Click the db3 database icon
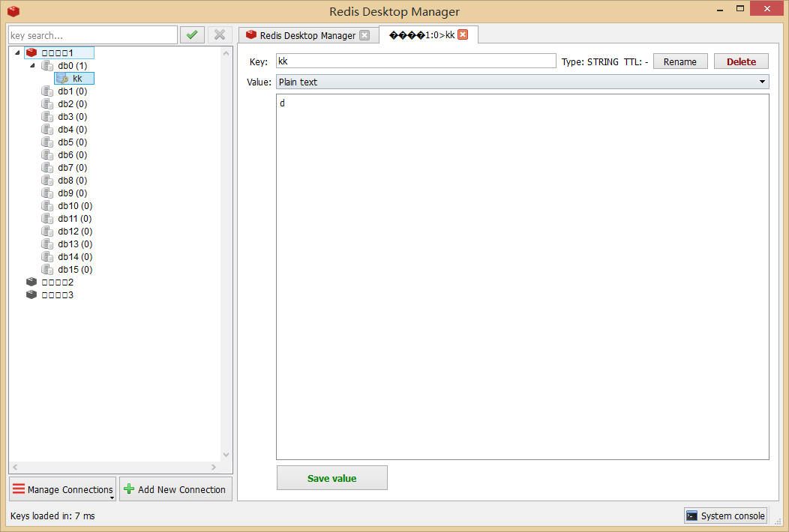The image size is (789, 532). click(47, 117)
